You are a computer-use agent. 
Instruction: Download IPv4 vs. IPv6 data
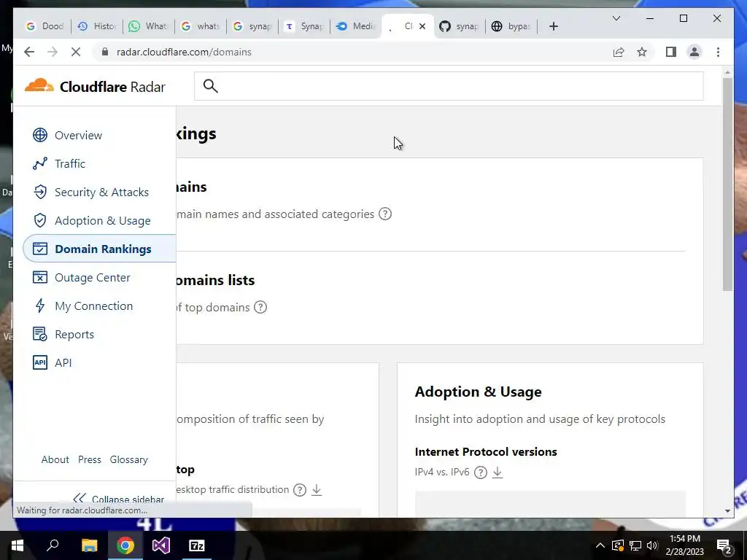point(498,472)
